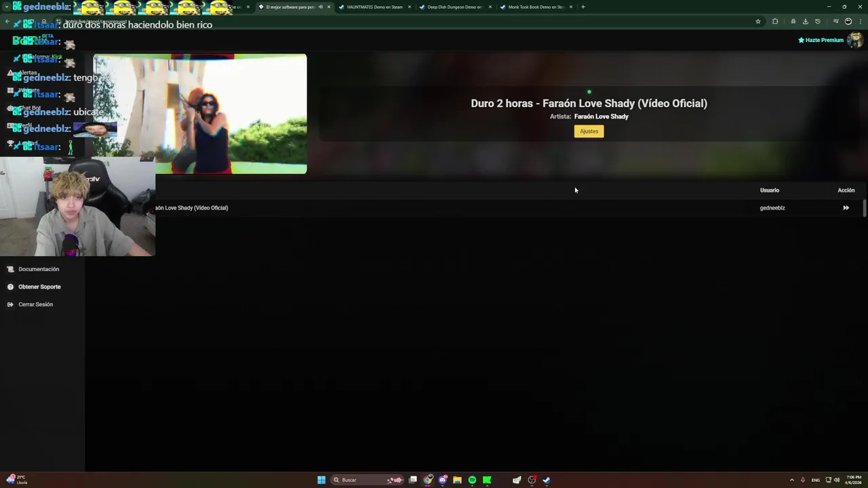Open the weather widget showing 21°C
The image size is (868, 488).
click(17, 480)
